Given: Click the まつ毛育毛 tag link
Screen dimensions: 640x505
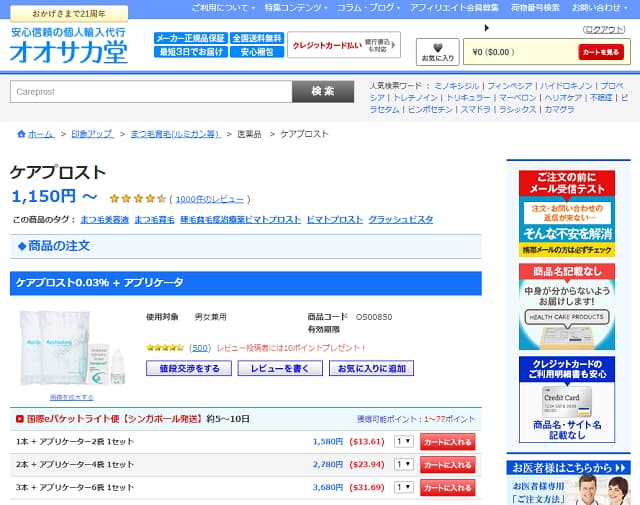Looking at the screenshot, I should 154,220.
